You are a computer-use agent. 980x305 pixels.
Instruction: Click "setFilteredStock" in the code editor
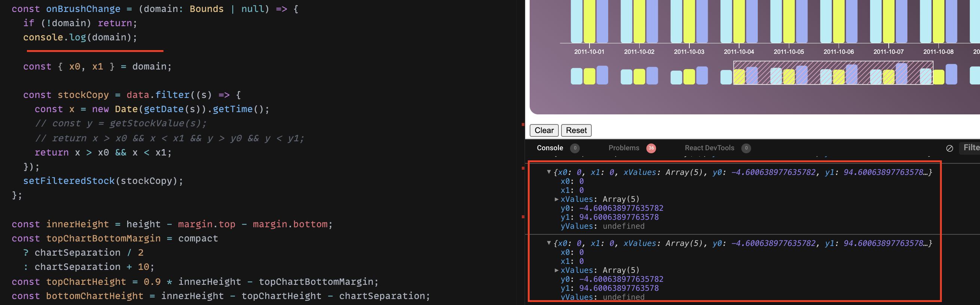[x=69, y=181]
